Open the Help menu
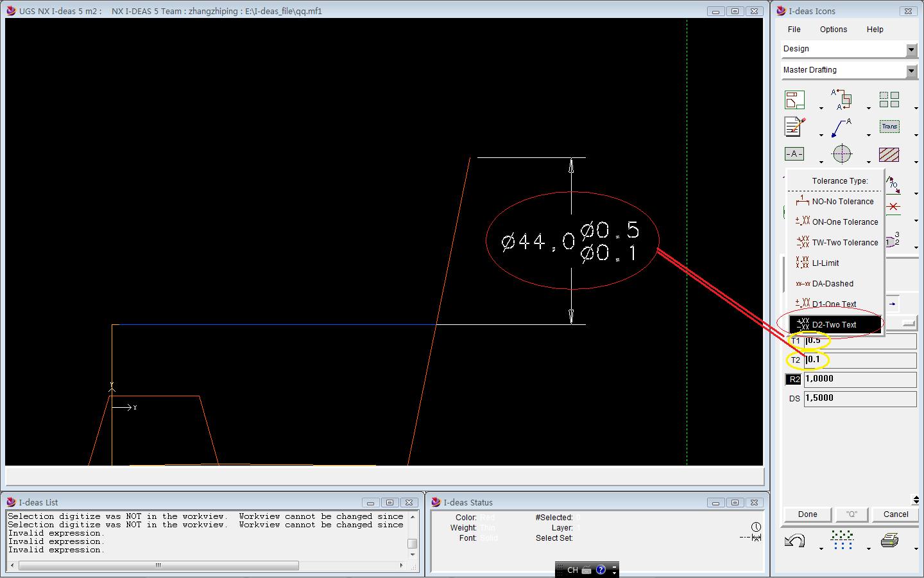Screen dimensions: 924x578 (x=875, y=30)
